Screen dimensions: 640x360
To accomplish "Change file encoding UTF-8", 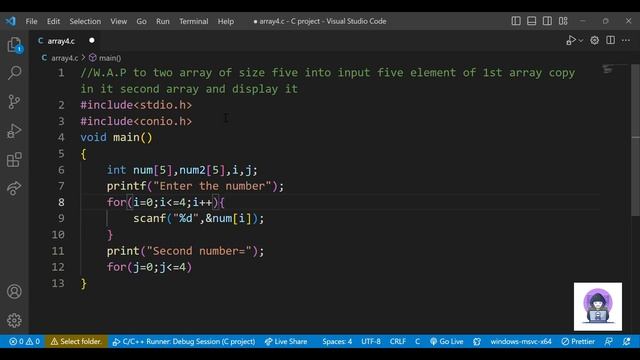I will coord(371,341).
